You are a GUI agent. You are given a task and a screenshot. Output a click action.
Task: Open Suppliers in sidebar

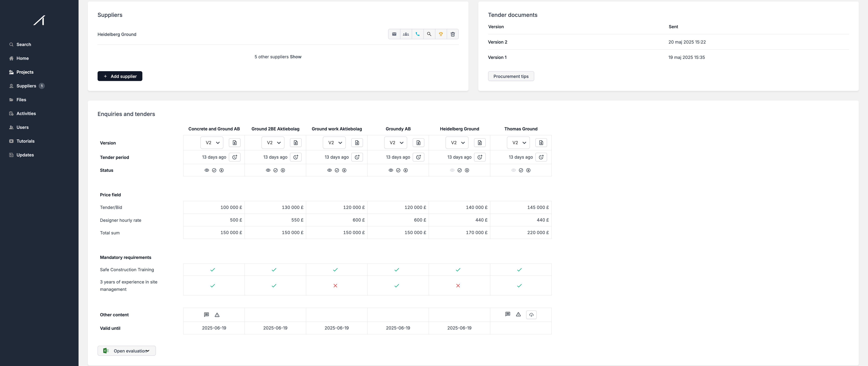pyautogui.click(x=27, y=86)
